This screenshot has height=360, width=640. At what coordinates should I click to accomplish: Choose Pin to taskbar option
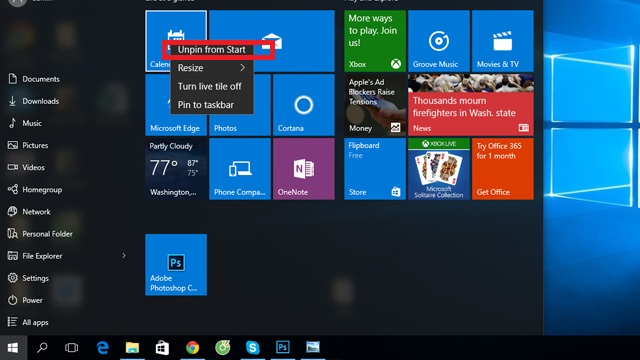pyautogui.click(x=211, y=105)
